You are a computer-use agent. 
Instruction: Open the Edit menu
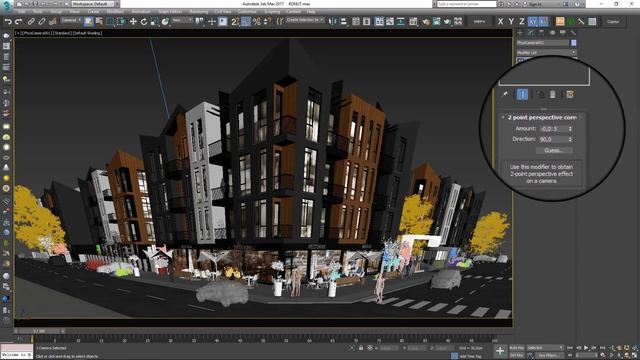point(22,12)
